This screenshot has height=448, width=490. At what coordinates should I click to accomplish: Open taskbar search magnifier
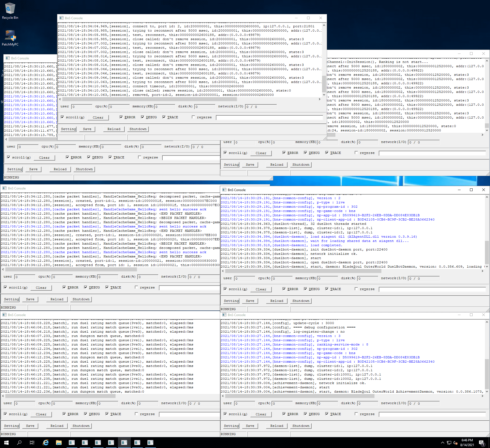(x=19, y=443)
